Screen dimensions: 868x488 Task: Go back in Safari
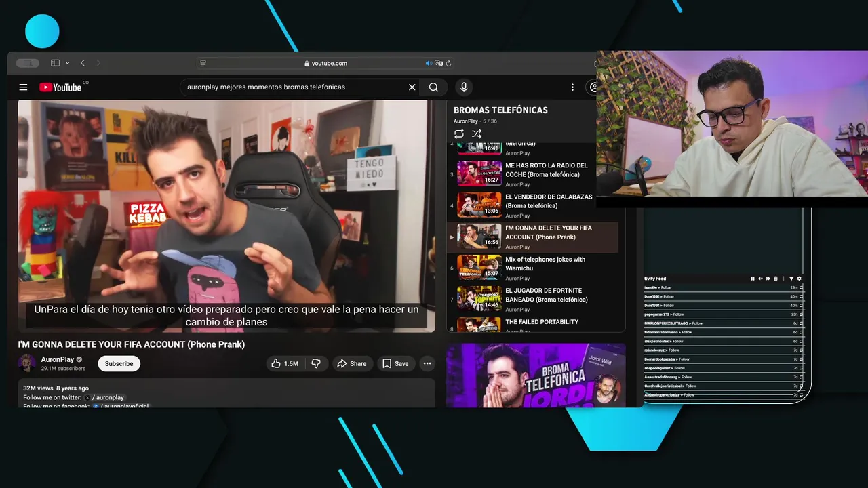(83, 63)
